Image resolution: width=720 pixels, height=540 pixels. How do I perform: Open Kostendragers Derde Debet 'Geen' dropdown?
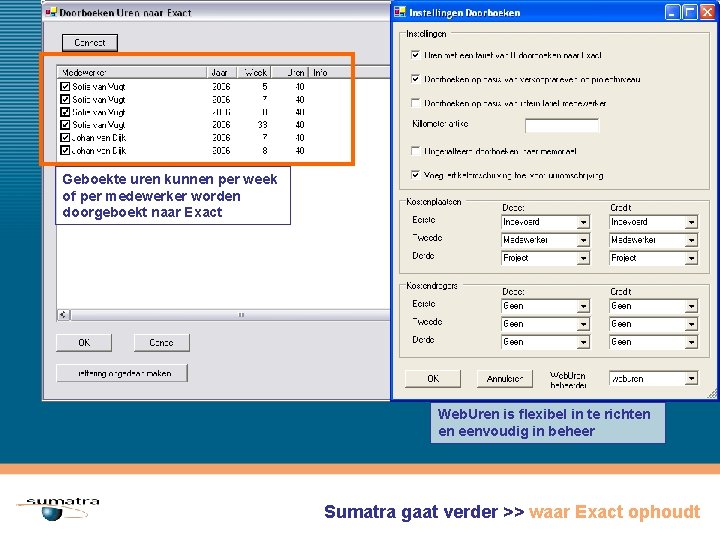pos(583,342)
